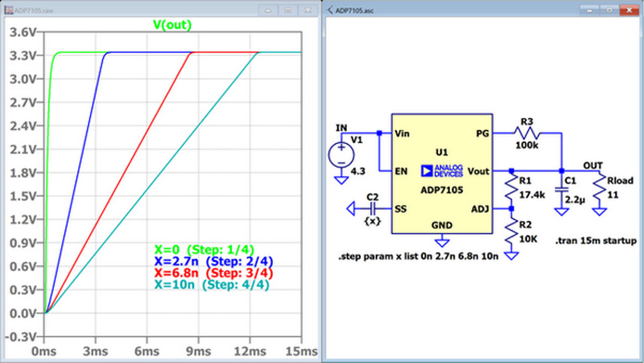Click the C2 soft-start capacitor symbol
644x363 pixels.
[x=372, y=208]
